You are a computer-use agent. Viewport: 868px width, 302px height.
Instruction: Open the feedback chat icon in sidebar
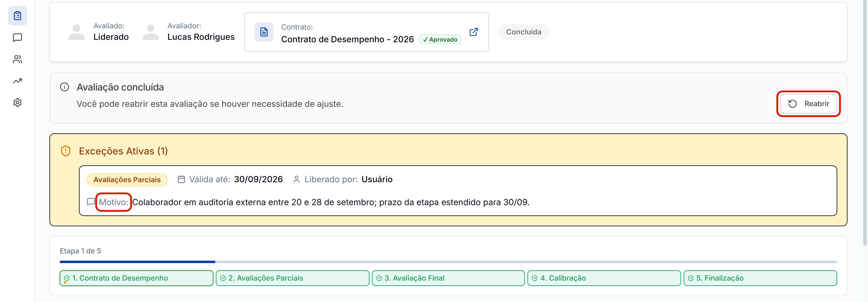(x=17, y=37)
